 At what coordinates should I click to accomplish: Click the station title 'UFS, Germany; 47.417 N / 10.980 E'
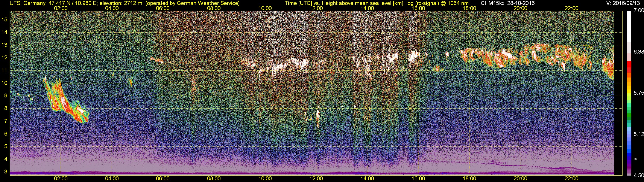pos(53,3)
